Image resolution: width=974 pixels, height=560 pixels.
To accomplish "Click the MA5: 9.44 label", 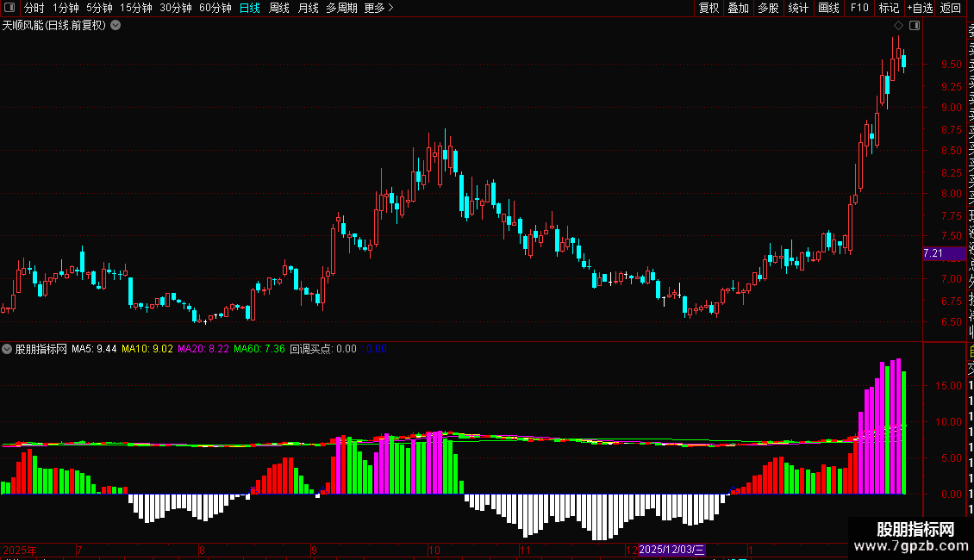I will click(94, 349).
